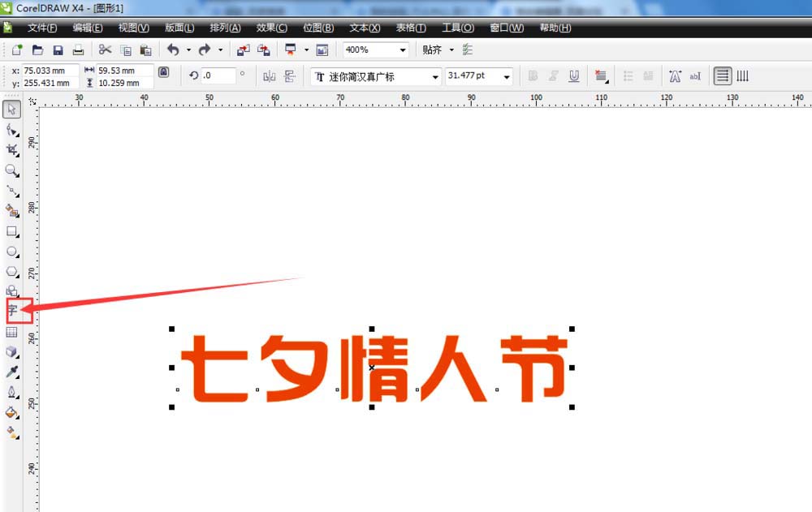Redo the last undone action
The image size is (812, 512).
coord(205,49)
